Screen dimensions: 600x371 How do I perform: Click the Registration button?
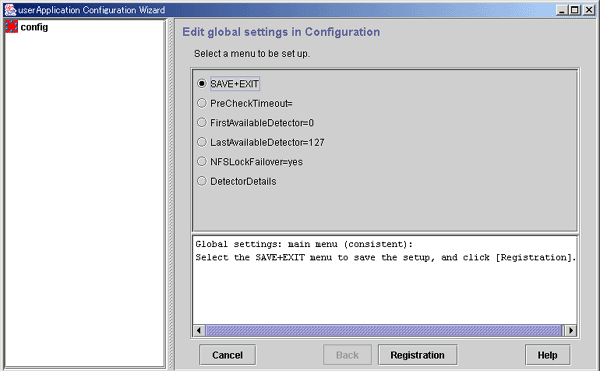point(417,355)
